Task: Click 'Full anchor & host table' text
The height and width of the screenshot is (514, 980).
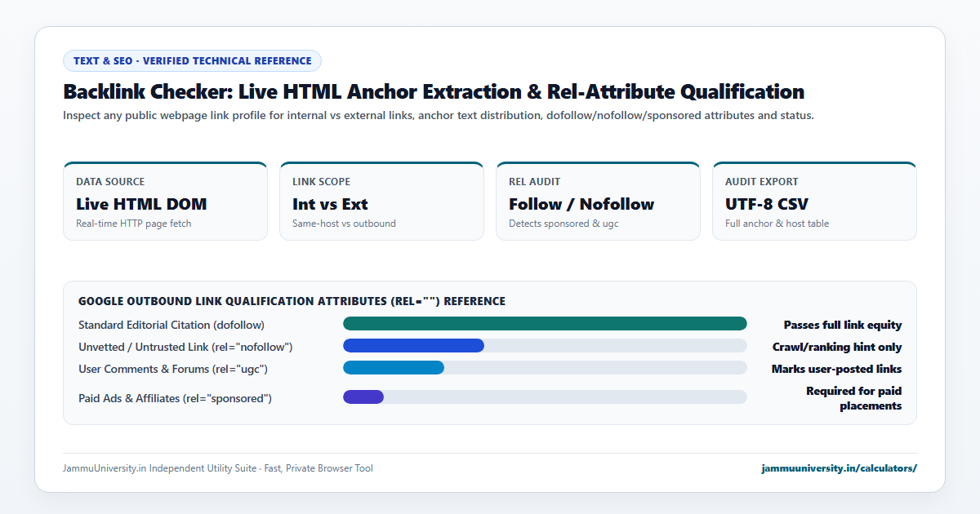Action: point(777,224)
